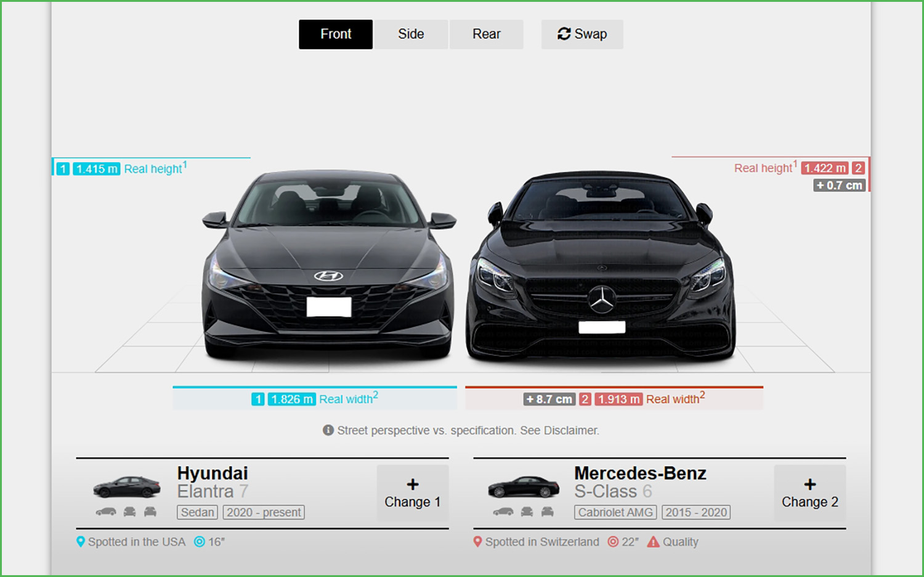This screenshot has height=577, width=924.
Task: Swap the two compared cars
Action: point(582,35)
